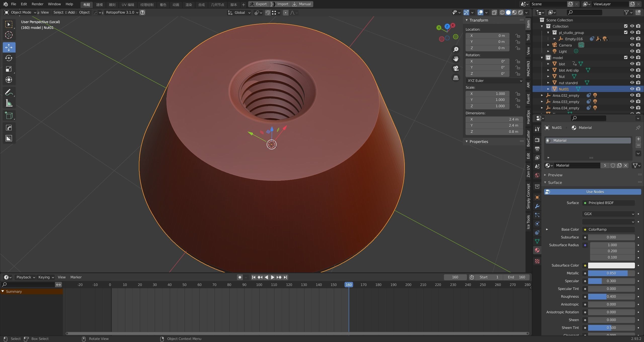Click the camera view icon in viewport
Viewport: 644px width, 342px height.
(x=456, y=68)
